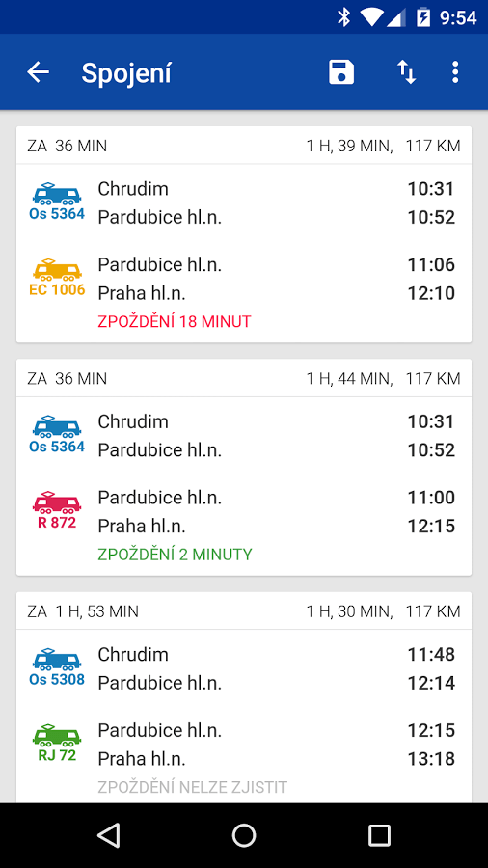Open the green 'Zpoždění 2 minuty' delay notice
Viewport: 488px width, 868px height.
coord(175,555)
